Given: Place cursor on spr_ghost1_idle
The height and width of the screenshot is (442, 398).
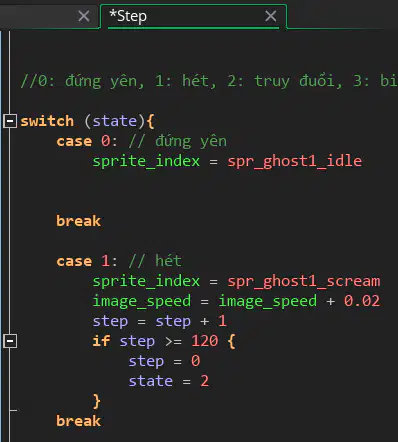Looking at the screenshot, I should (295, 161).
